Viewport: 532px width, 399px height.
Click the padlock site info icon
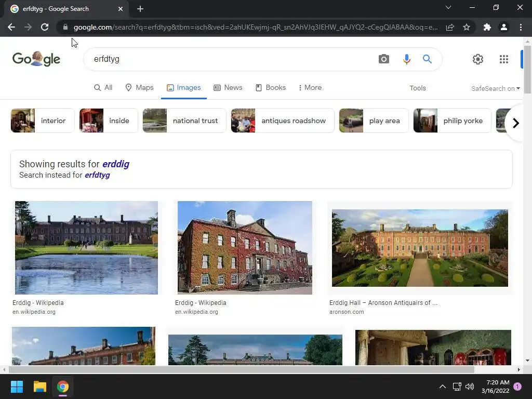(x=65, y=27)
